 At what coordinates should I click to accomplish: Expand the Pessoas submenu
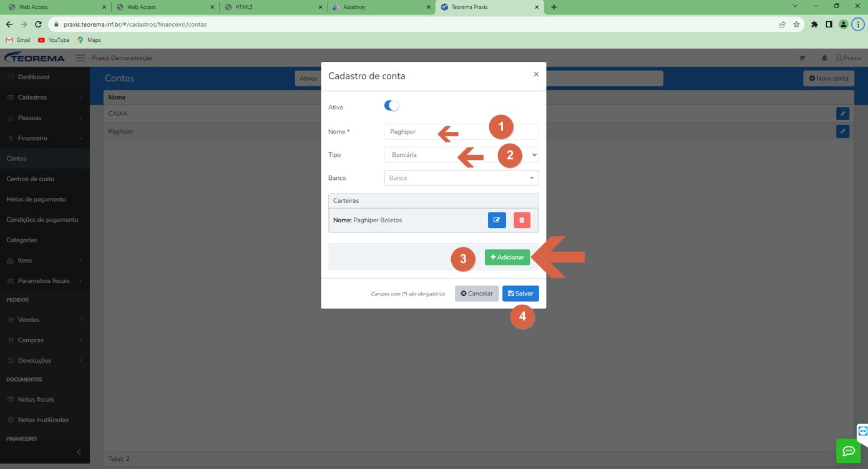tap(45, 118)
